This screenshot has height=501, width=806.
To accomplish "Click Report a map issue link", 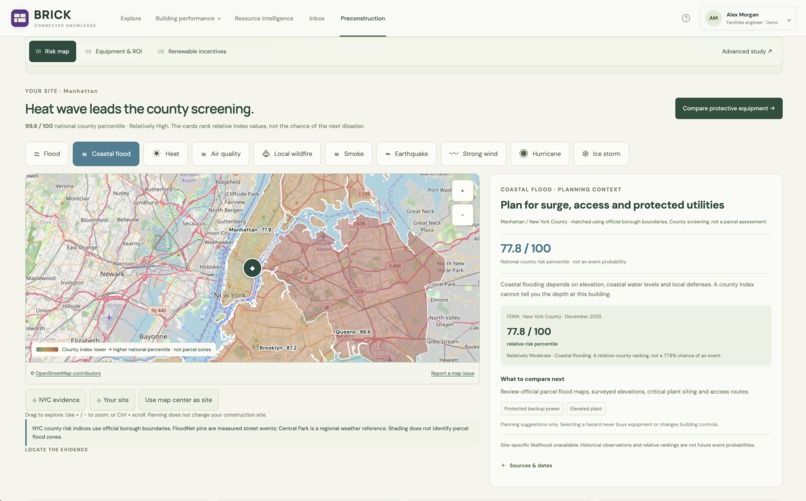I will coord(452,374).
